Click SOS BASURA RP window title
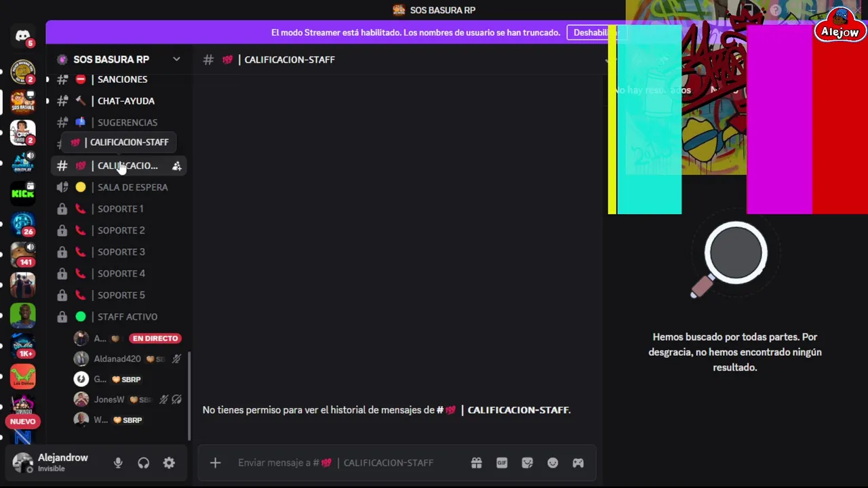The height and width of the screenshot is (488, 868). pos(443,10)
